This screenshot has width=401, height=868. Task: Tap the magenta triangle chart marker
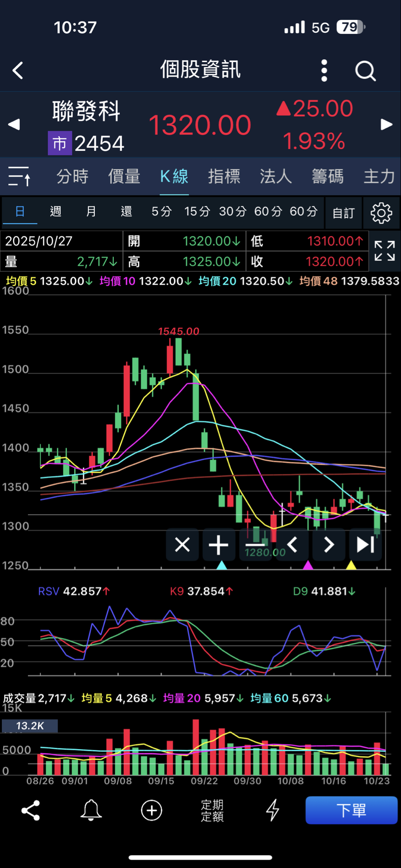click(308, 565)
